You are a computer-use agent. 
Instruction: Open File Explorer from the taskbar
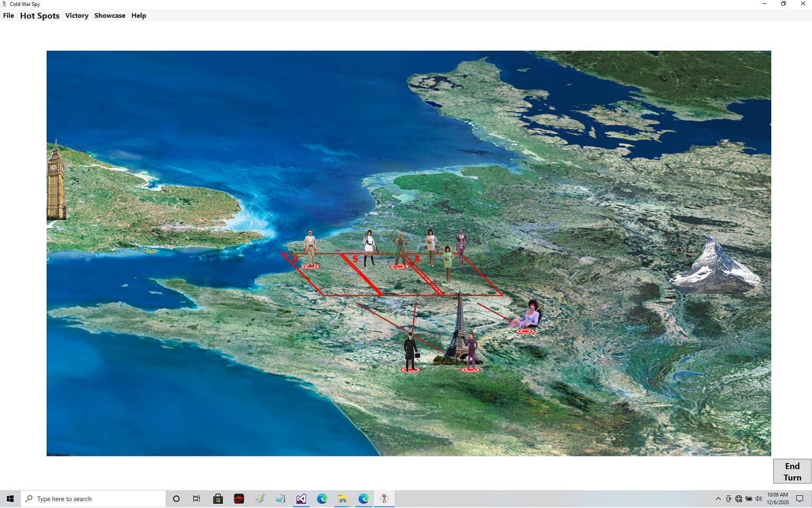tap(343, 498)
